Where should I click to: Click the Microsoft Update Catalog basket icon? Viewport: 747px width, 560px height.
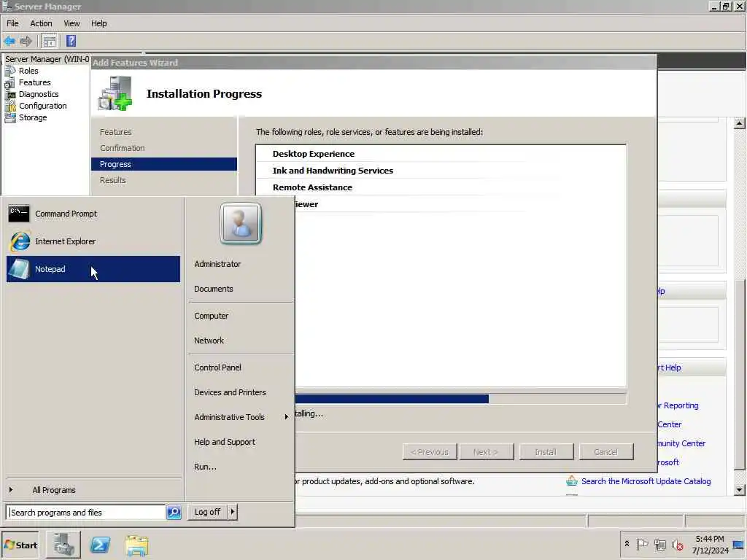pos(572,481)
